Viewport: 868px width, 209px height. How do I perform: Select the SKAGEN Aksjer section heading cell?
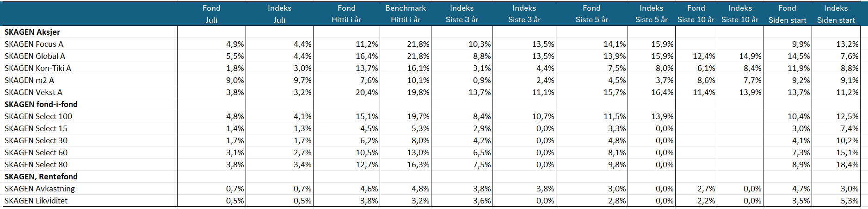[32, 32]
